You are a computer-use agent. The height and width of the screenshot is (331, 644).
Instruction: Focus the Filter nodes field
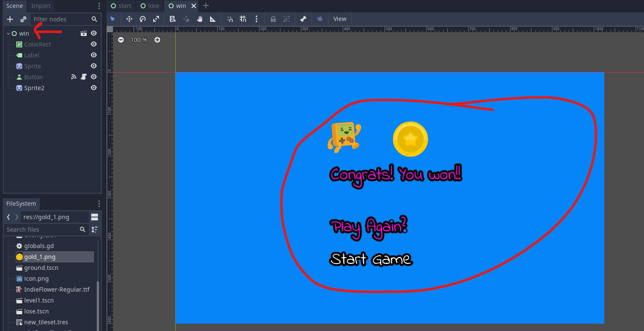(65, 19)
